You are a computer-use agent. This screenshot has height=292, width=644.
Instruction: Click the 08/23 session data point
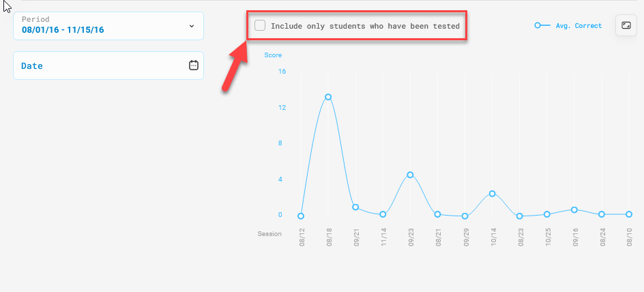click(520, 216)
